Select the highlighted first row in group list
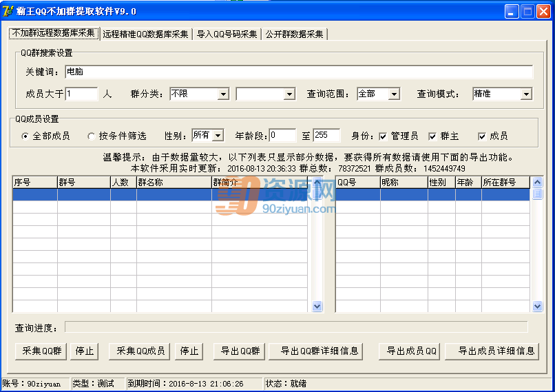The image size is (555, 392). [x=160, y=195]
